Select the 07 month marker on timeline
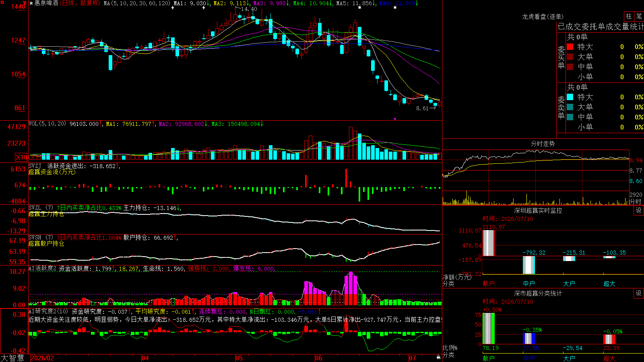Screen dimensions: 644x362 (413, 358)
